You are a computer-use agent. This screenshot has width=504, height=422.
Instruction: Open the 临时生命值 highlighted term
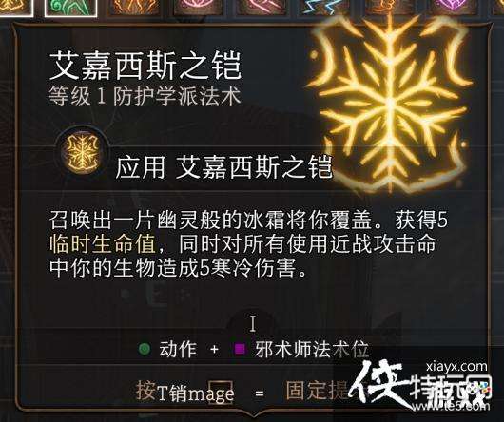pos(102,243)
